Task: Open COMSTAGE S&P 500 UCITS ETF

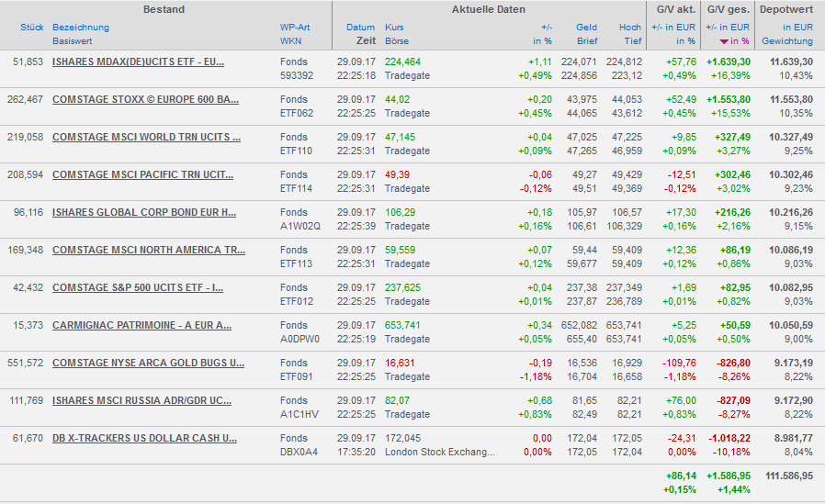Action: (138, 287)
